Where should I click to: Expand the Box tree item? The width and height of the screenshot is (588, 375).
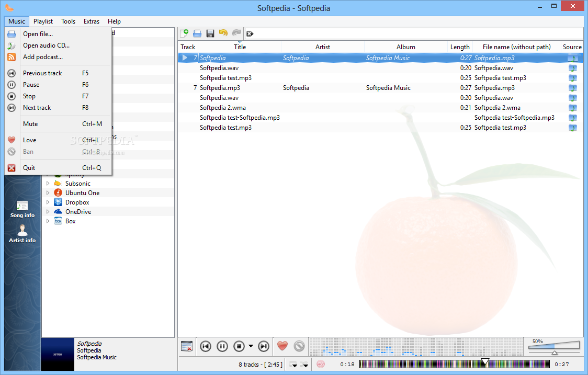point(48,221)
